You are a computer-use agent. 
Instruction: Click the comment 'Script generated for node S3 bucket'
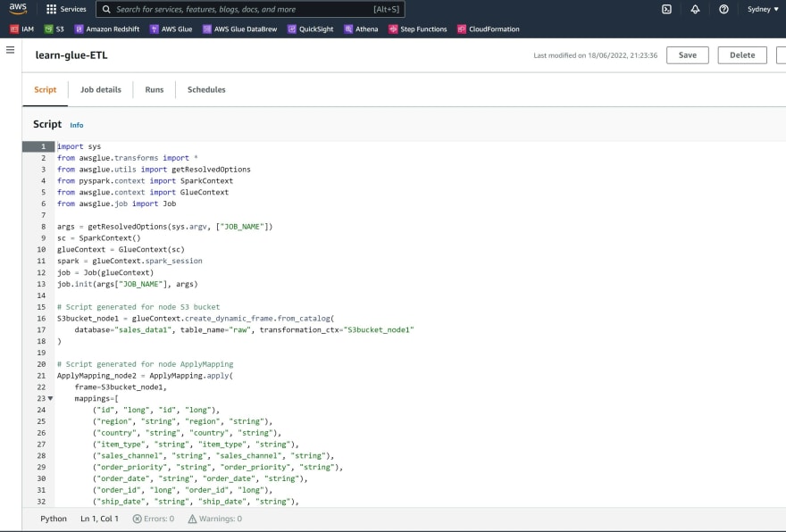click(138, 306)
